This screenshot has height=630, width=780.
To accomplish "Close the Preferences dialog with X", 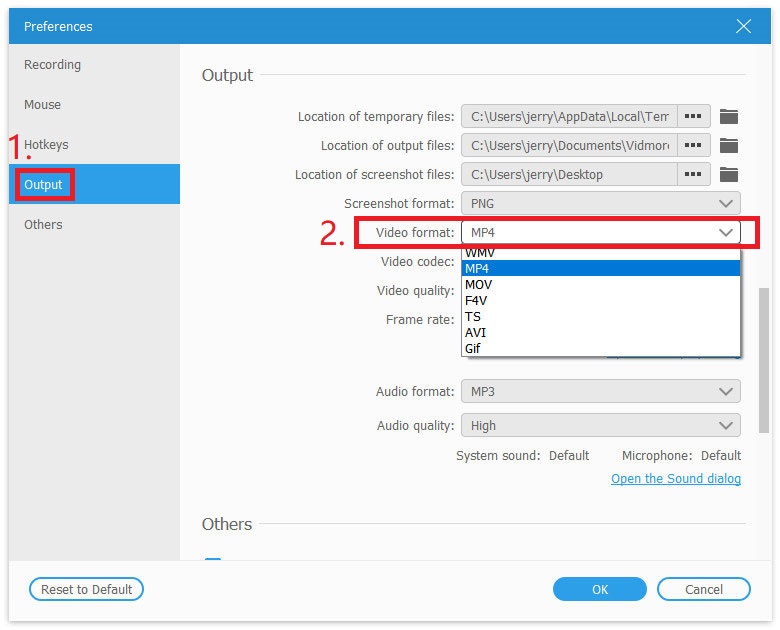I will click(x=743, y=26).
